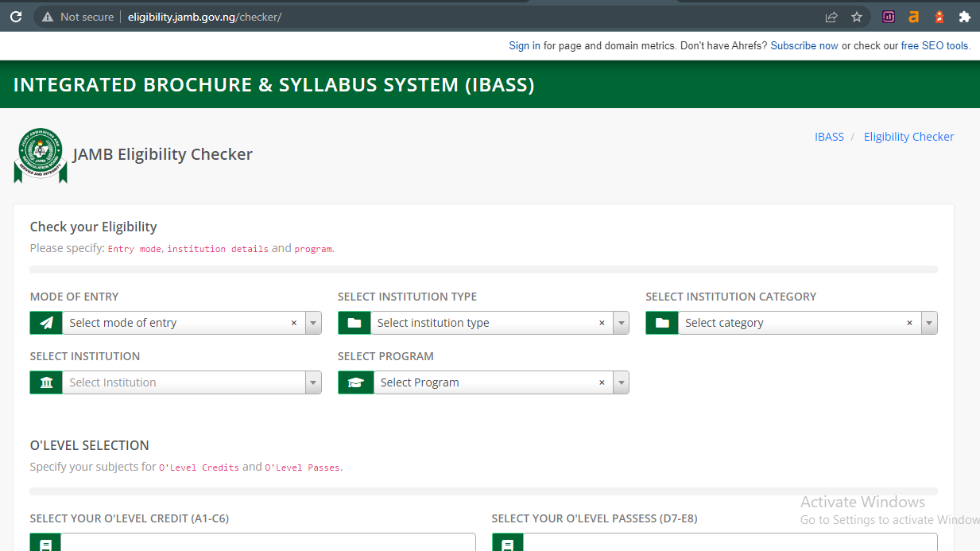980x551 pixels.
Task: Clear the Select mode of entry field
Action: (293, 323)
